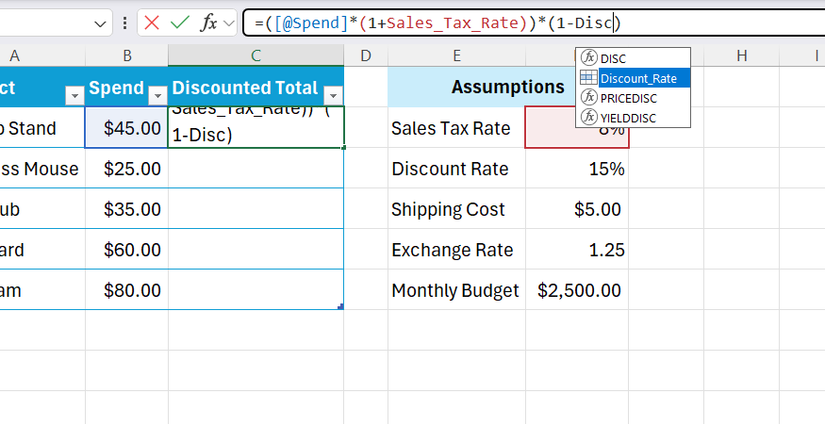
Task: Select Discount_Rate autocomplete suggestion
Action: tap(633, 78)
